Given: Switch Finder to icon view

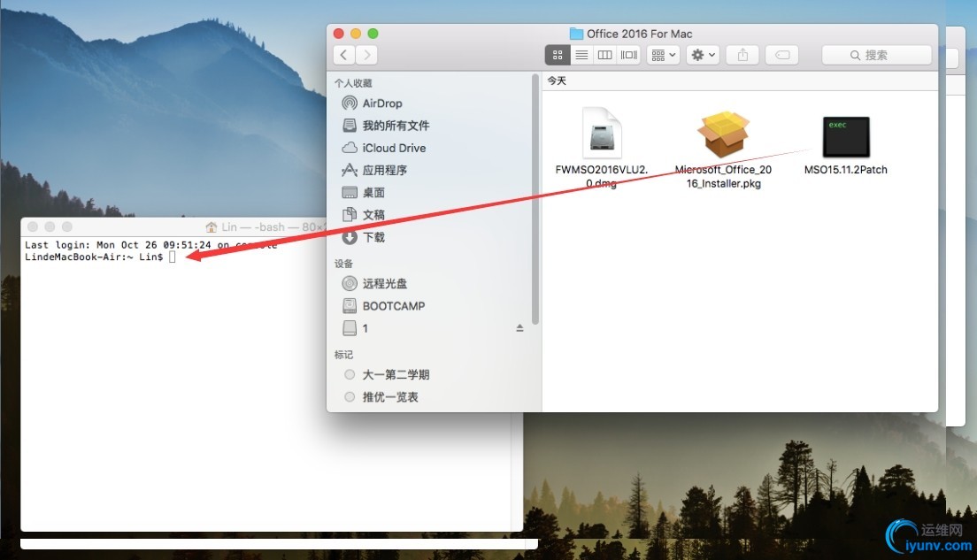Looking at the screenshot, I should pos(558,55).
